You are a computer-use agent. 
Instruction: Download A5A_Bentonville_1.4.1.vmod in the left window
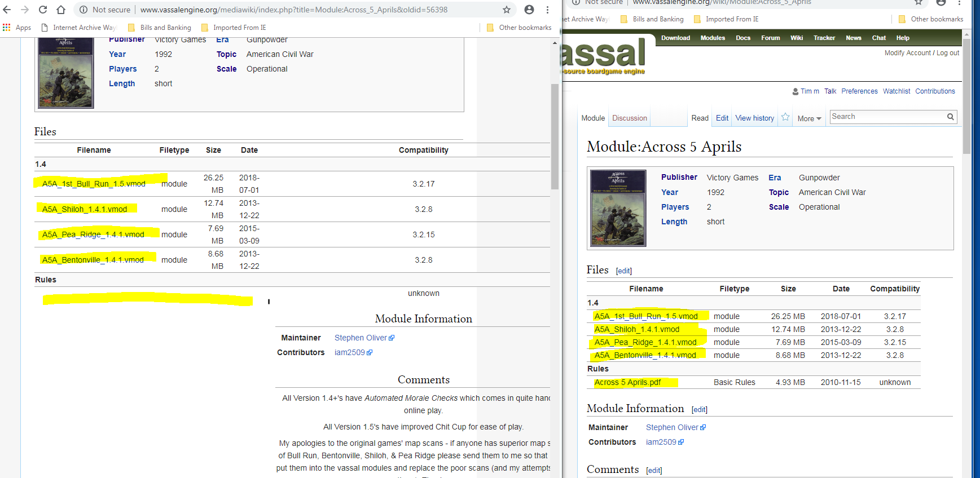click(x=93, y=260)
